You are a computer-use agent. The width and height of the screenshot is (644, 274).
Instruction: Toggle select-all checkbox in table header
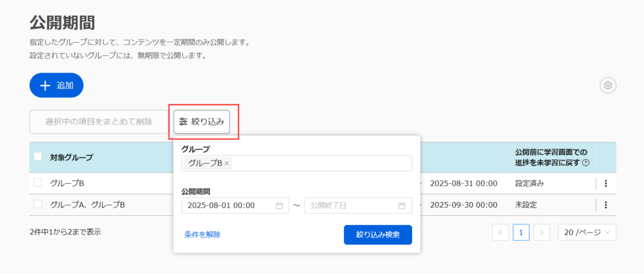coord(38,157)
